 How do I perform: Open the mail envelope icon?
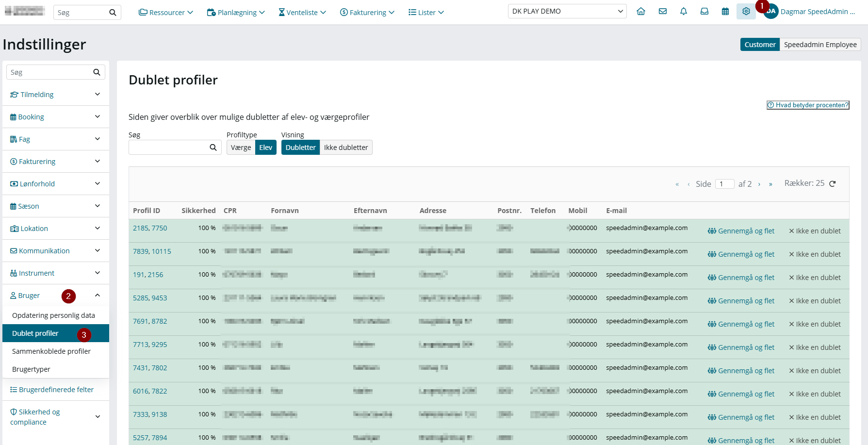(x=663, y=11)
